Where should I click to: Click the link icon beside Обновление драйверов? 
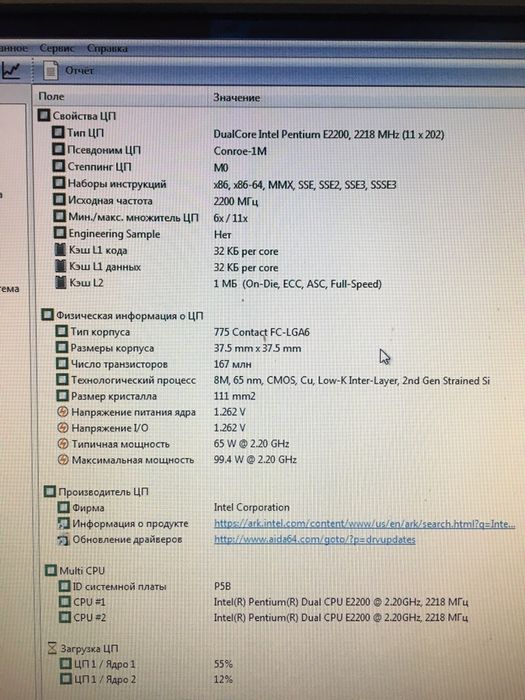tap(64, 539)
